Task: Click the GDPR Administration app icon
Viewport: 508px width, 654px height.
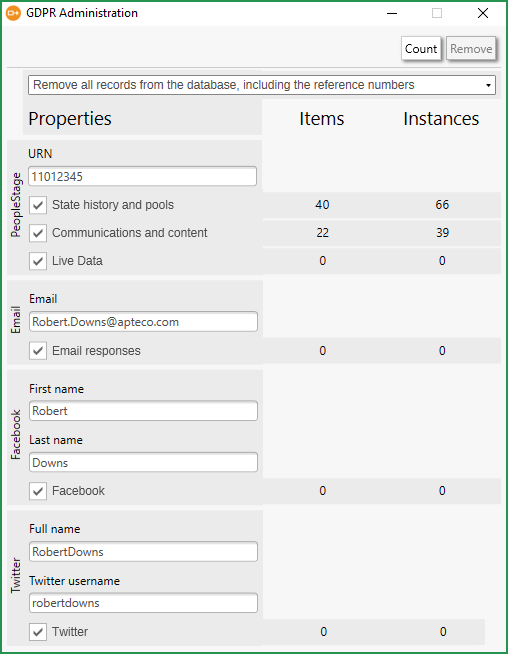Action: [x=13, y=13]
